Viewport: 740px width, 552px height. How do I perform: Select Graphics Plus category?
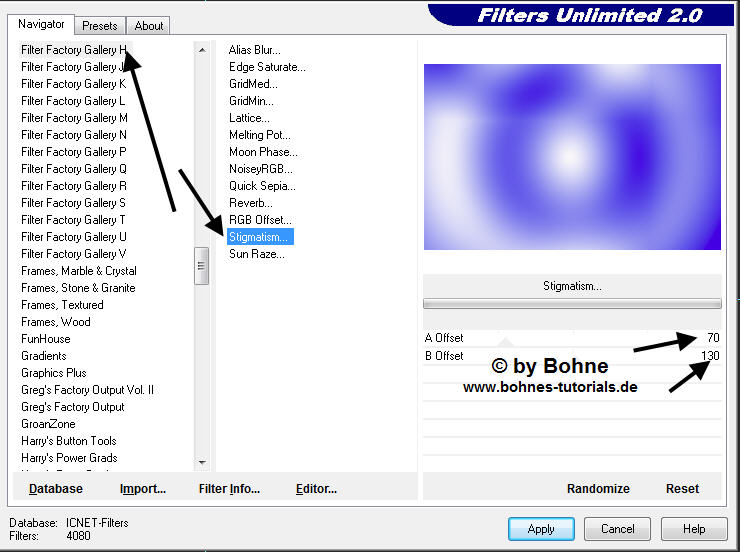pyautogui.click(x=54, y=373)
